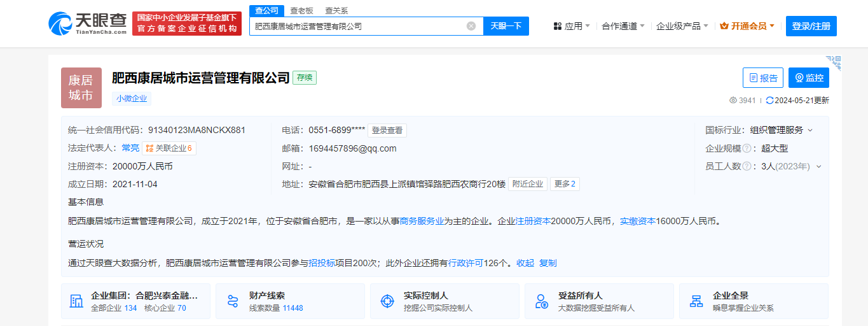Click the 招投标 link

point(322,263)
